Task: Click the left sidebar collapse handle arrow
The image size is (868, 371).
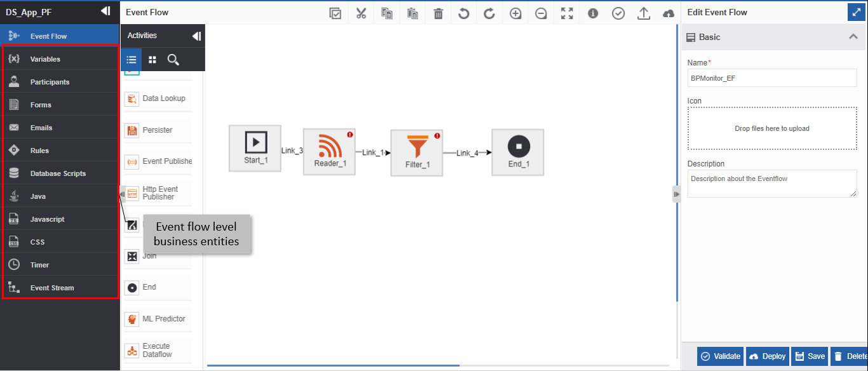Action: click(123, 194)
